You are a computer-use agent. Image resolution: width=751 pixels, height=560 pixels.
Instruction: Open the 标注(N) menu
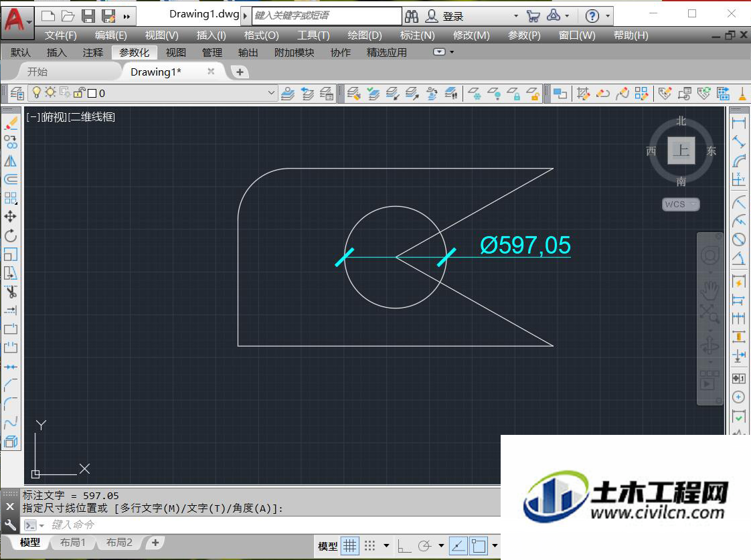(417, 35)
